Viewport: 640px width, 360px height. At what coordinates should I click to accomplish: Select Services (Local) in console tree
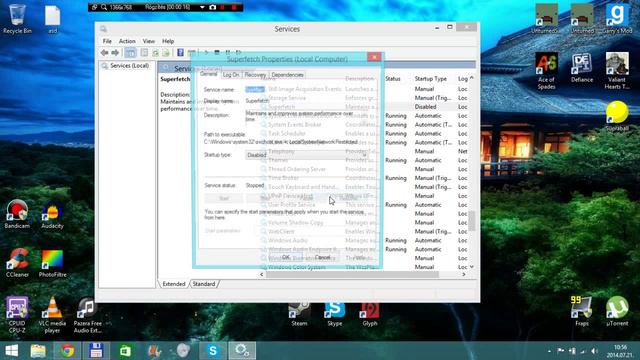(129, 66)
